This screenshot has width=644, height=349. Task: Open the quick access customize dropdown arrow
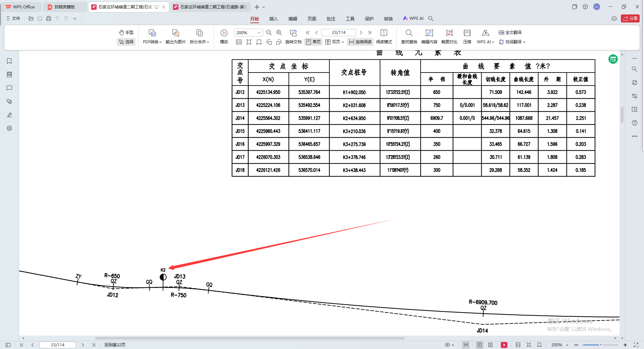click(75, 18)
